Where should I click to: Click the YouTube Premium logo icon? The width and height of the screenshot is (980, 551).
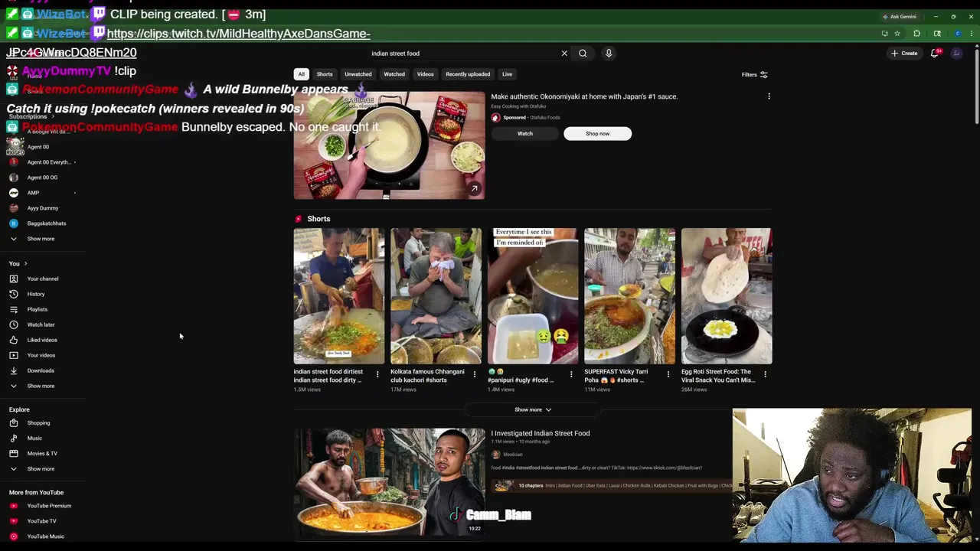14,506
